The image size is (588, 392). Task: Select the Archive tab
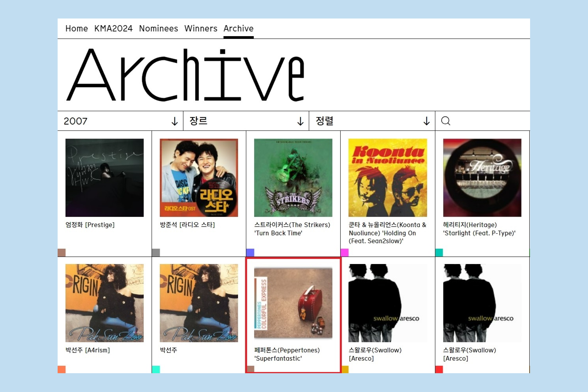click(238, 29)
